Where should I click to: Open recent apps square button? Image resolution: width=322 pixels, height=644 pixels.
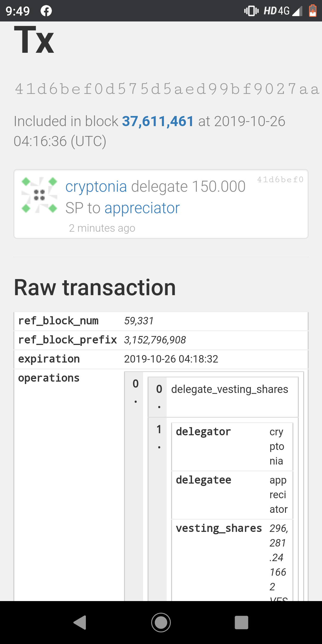point(241,623)
